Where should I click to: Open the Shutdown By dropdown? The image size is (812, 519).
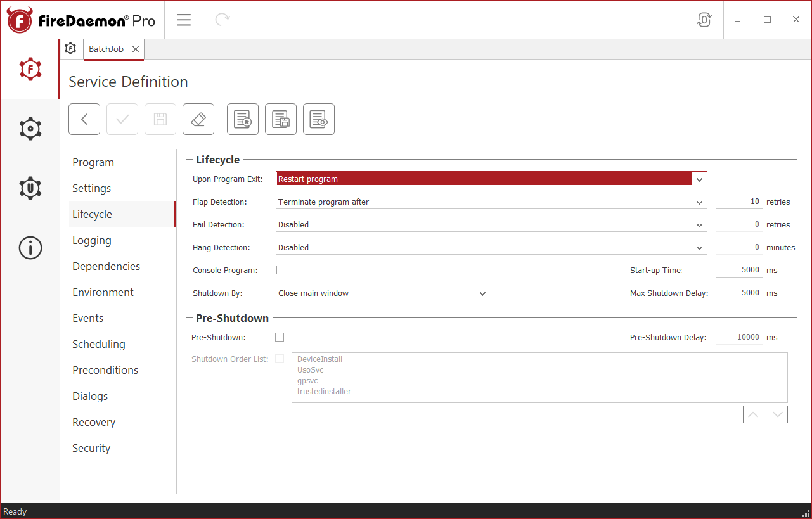(x=383, y=293)
